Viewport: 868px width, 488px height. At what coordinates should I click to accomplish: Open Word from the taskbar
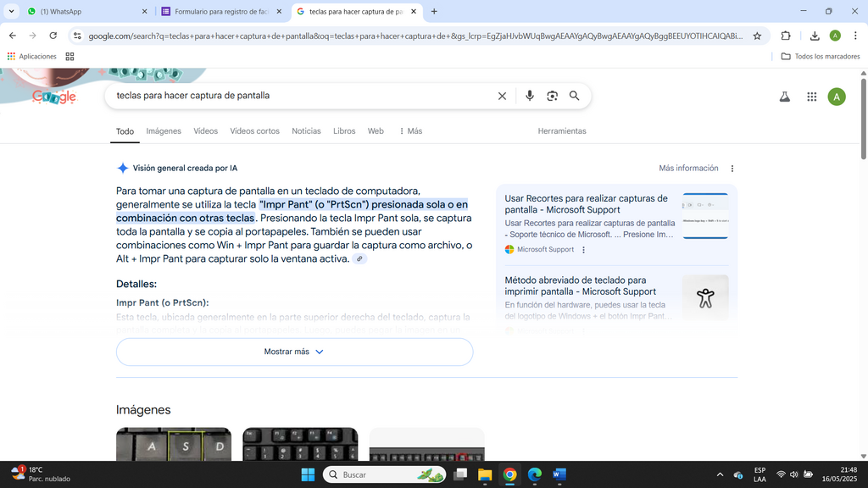pos(559,474)
